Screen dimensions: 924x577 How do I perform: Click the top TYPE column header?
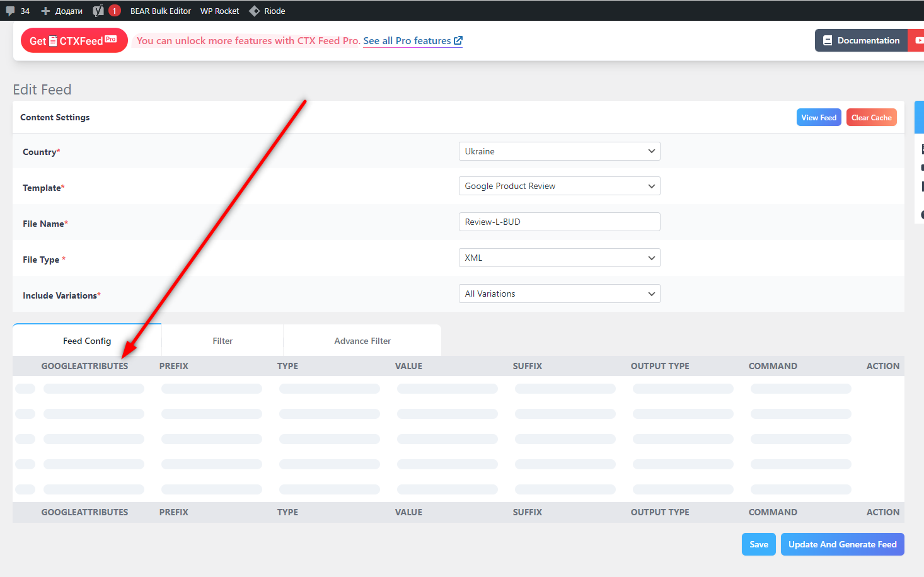coord(288,366)
